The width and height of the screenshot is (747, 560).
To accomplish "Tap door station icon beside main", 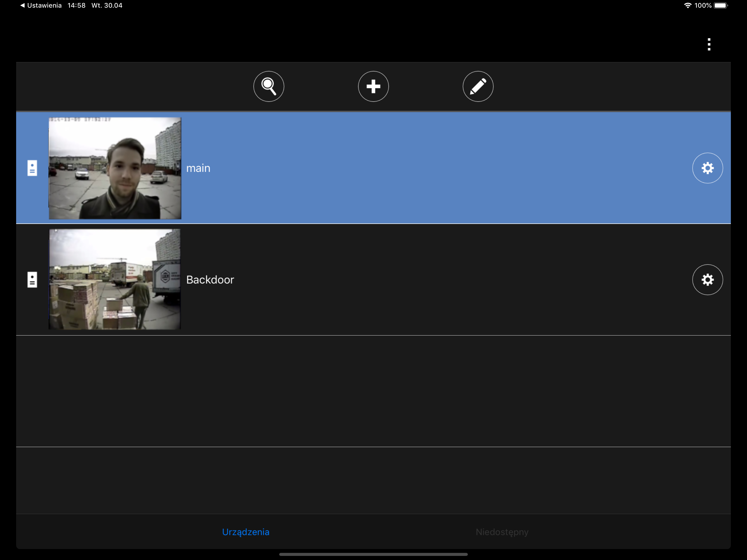I will pyautogui.click(x=32, y=168).
